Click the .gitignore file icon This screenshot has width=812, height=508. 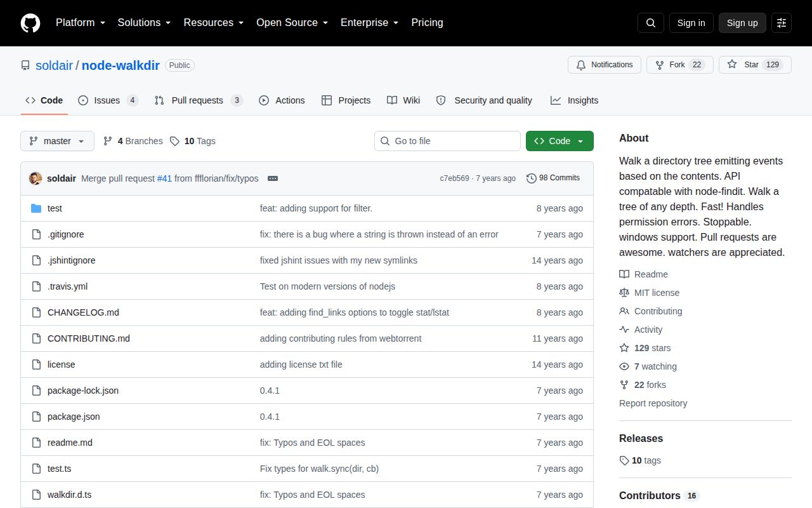pyautogui.click(x=36, y=234)
